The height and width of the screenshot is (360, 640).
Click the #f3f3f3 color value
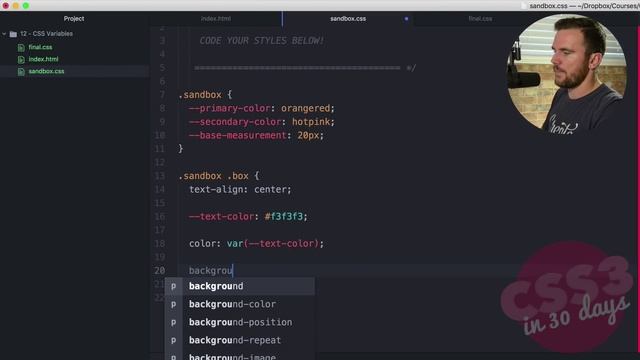pos(284,216)
